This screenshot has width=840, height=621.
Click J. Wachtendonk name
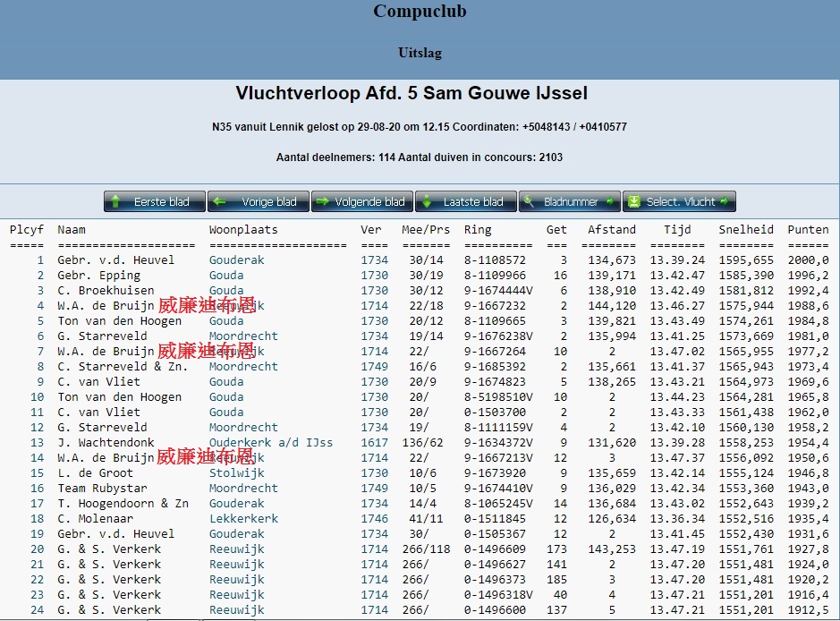106,443
